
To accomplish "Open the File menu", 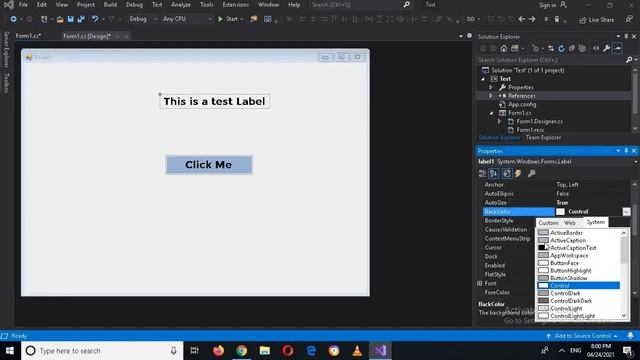I will pyautogui.click(x=24, y=5).
